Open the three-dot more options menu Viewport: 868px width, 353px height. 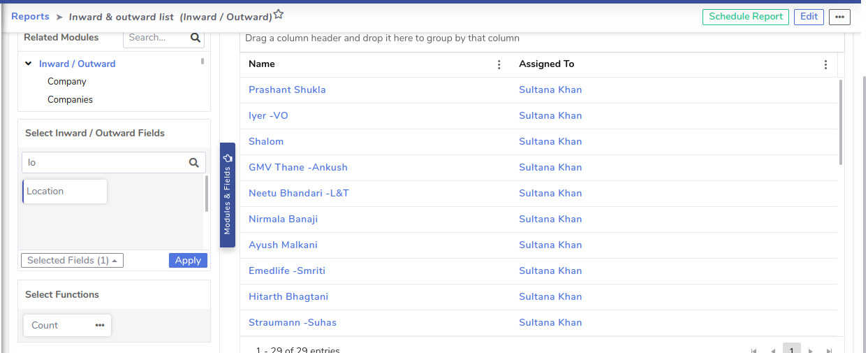(x=839, y=17)
